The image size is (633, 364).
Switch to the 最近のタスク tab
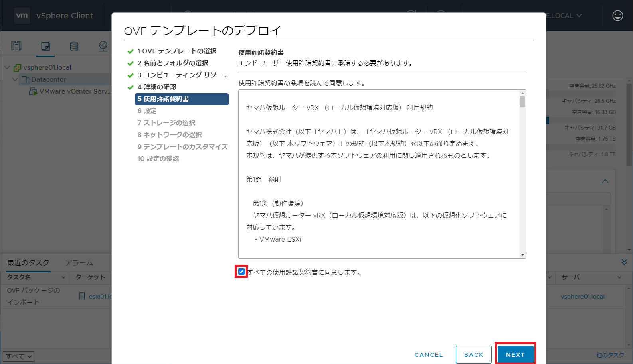(28, 262)
